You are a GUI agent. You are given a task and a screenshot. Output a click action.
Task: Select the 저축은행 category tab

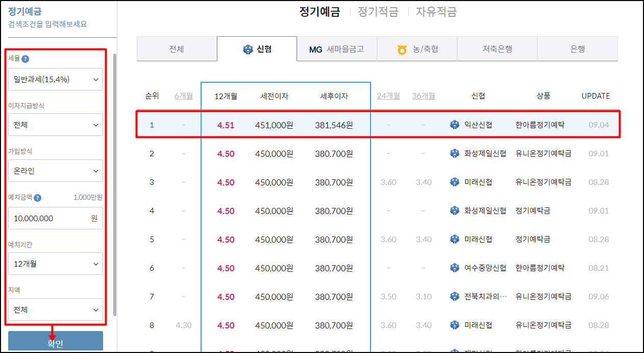pos(497,49)
